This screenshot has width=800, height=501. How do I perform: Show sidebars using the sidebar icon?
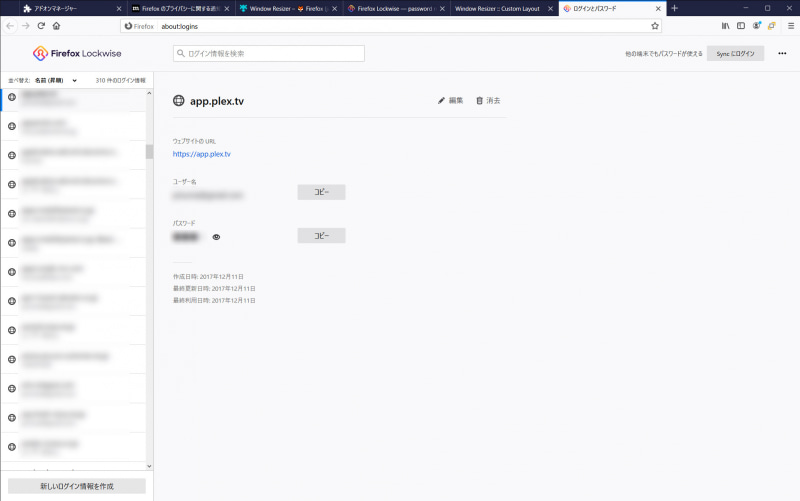[741, 26]
